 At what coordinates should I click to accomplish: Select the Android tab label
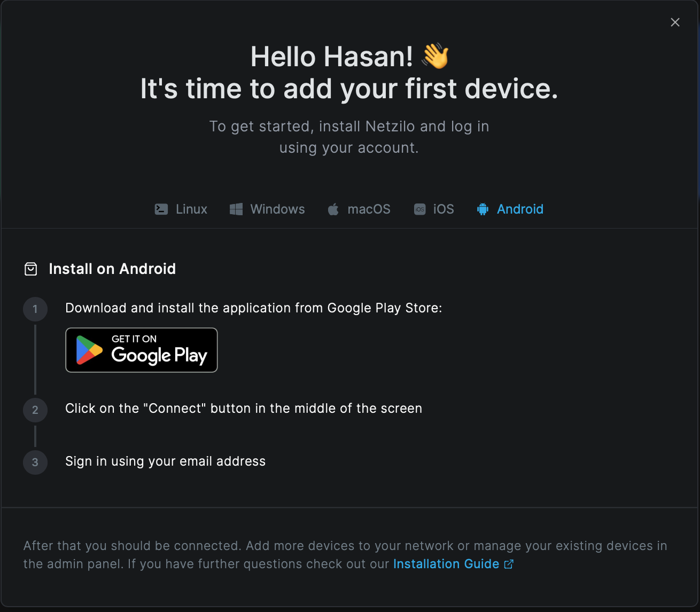(x=520, y=209)
